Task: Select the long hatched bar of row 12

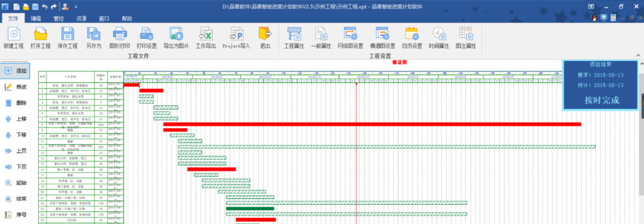Action: (386, 147)
